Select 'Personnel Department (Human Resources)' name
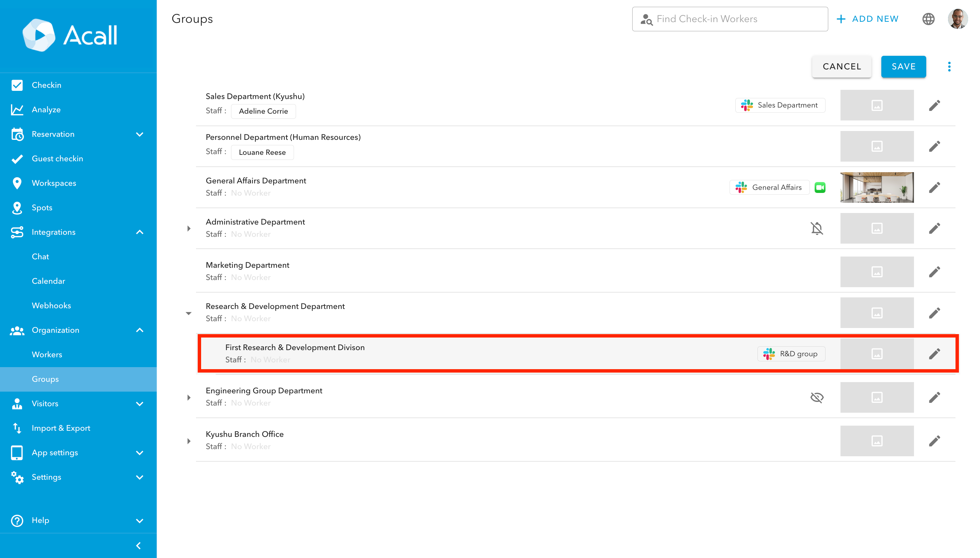The height and width of the screenshot is (558, 980). pos(283,137)
